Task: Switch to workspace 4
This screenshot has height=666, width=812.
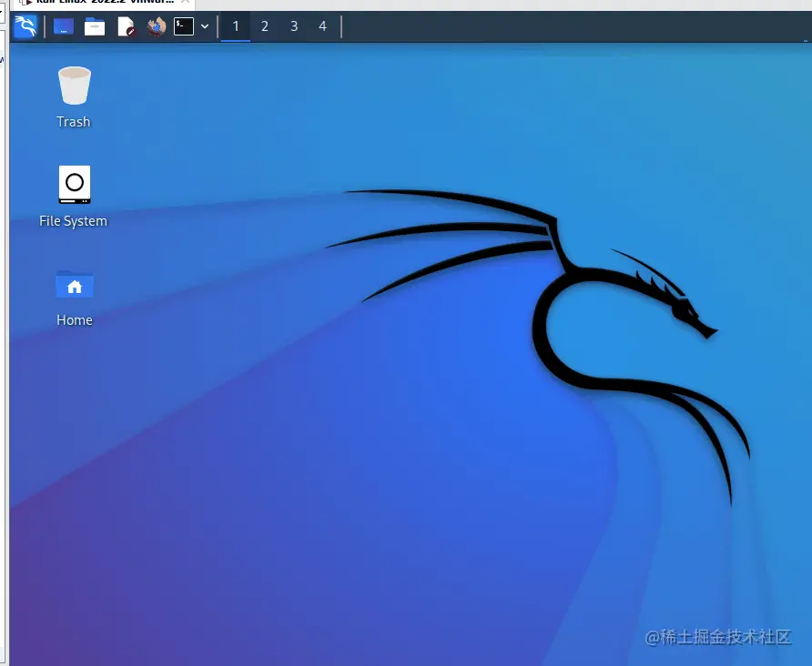Action: [322, 26]
